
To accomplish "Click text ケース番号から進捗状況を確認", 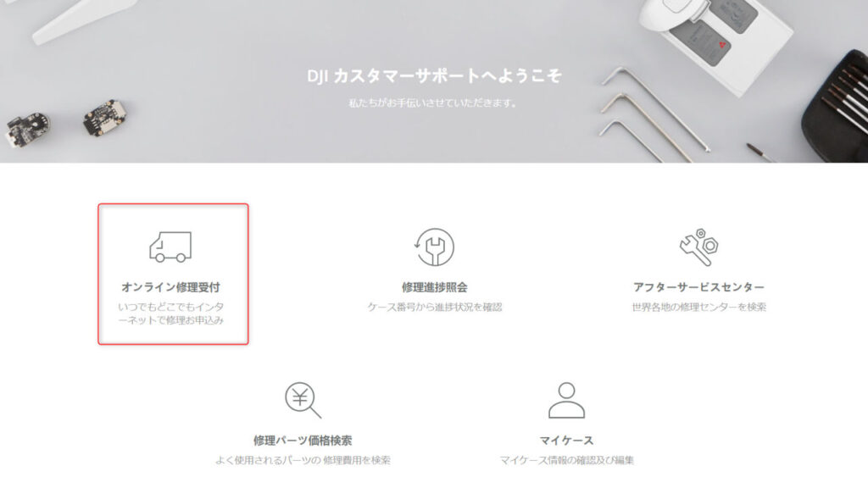I will pyautogui.click(x=435, y=307).
